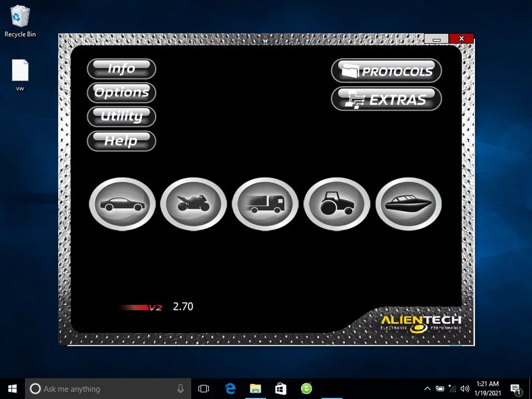Choose the motorcycle vehicle category
The width and height of the screenshot is (532, 399).
(193, 204)
